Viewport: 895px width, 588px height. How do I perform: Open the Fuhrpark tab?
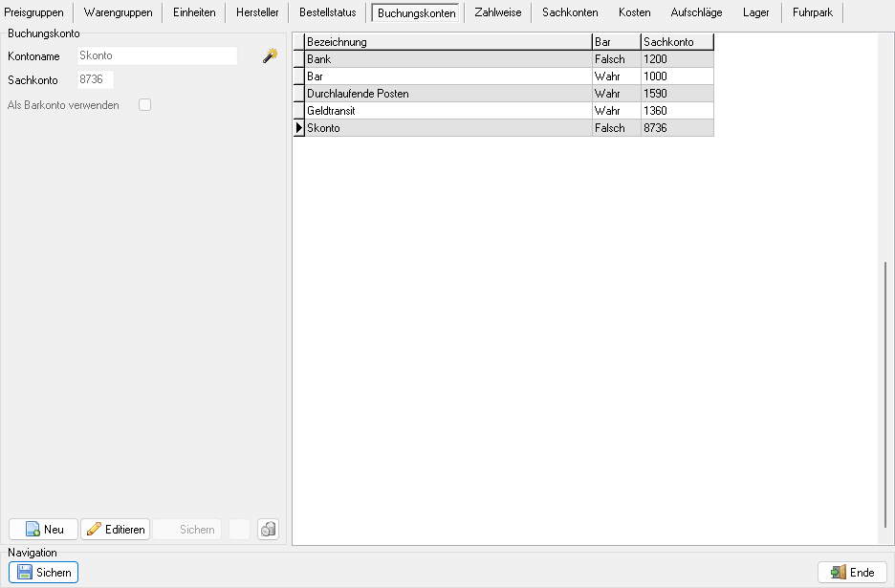pos(811,13)
